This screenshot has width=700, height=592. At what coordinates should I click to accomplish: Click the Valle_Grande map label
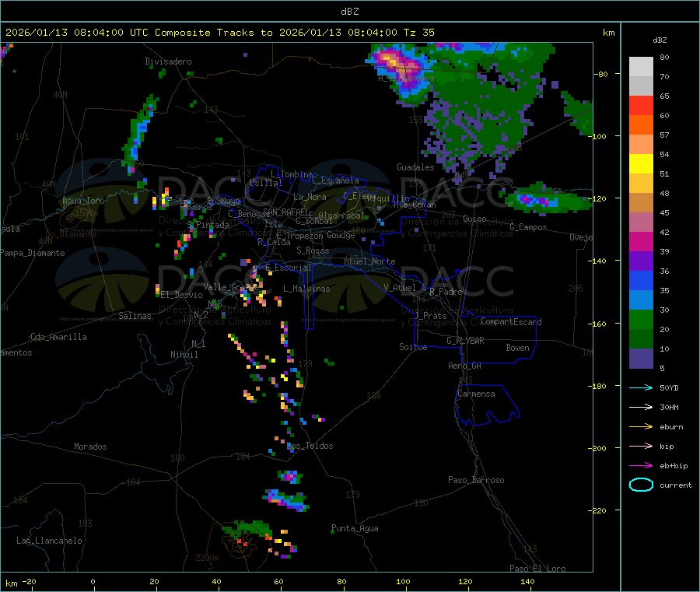pos(230,286)
